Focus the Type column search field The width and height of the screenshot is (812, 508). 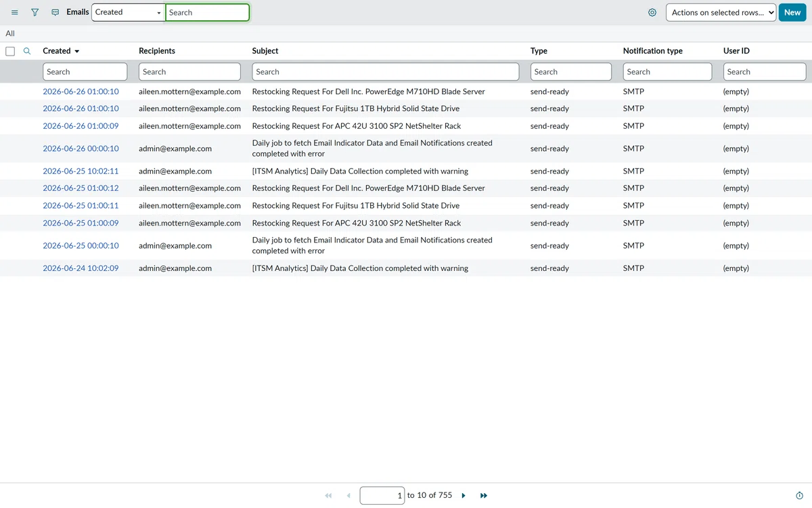pos(570,72)
